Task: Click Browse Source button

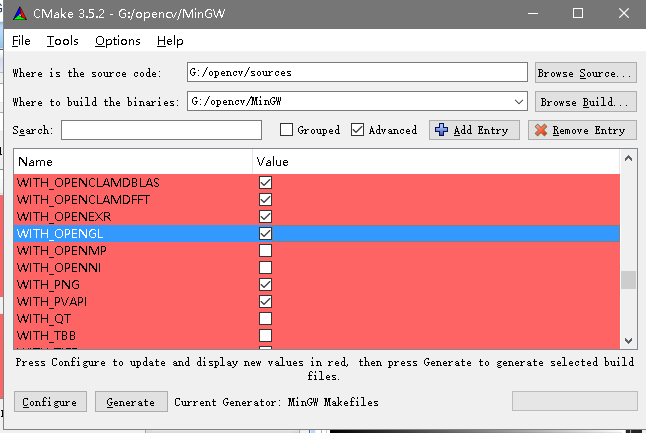Action: tap(585, 73)
